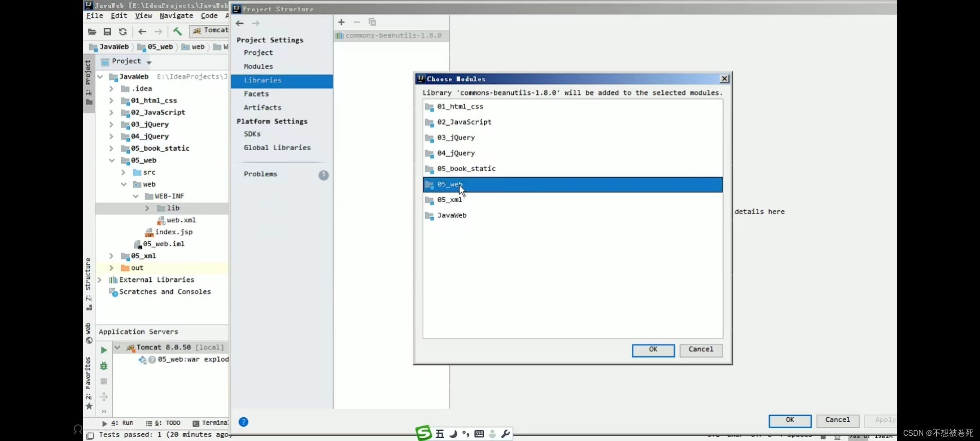The height and width of the screenshot is (441, 980).
Task: Open the Problems section
Action: point(261,174)
